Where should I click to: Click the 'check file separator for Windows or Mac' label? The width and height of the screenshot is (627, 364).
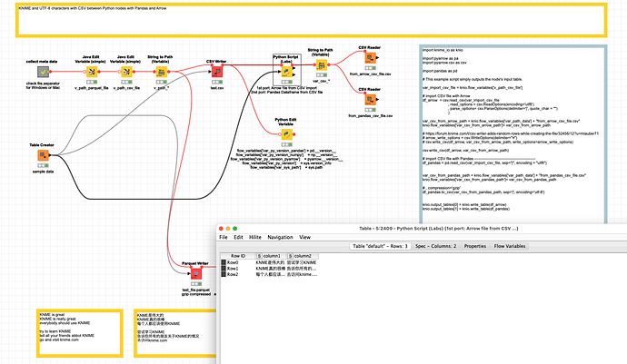pos(44,85)
